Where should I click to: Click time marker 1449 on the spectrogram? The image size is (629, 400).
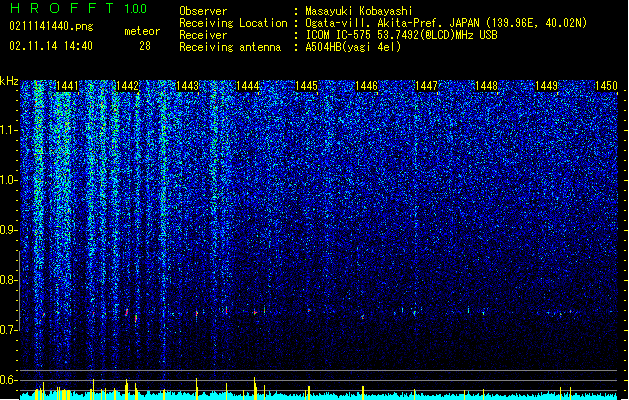coord(546,86)
